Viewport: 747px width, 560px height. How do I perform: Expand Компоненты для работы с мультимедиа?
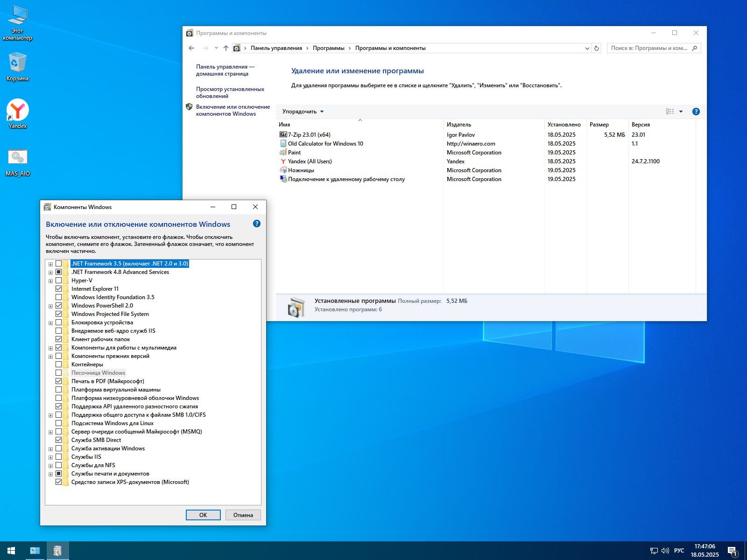pos(50,348)
